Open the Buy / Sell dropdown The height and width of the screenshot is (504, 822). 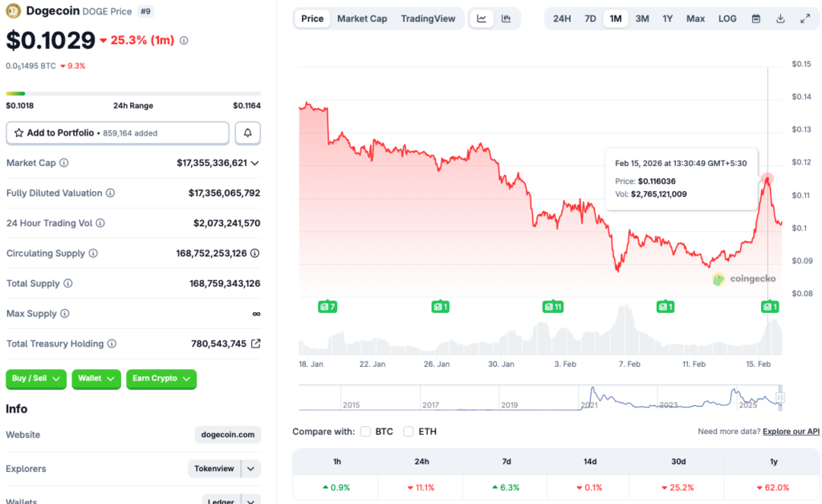(x=35, y=379)
